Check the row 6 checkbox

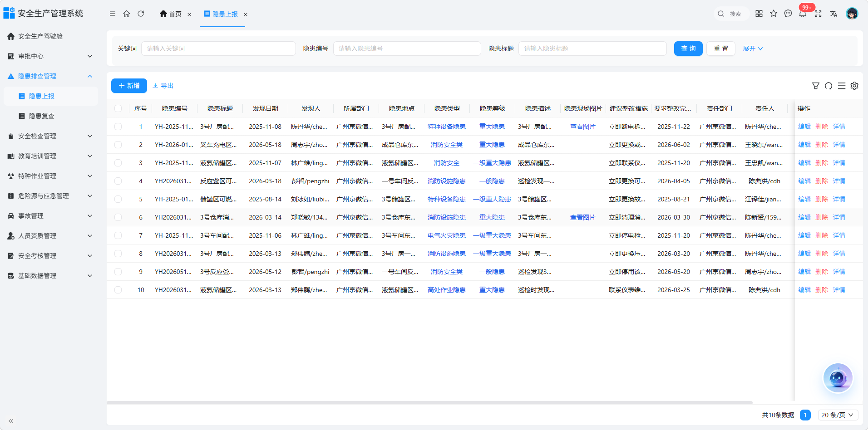pyautogui.click(x=118, y=217)
